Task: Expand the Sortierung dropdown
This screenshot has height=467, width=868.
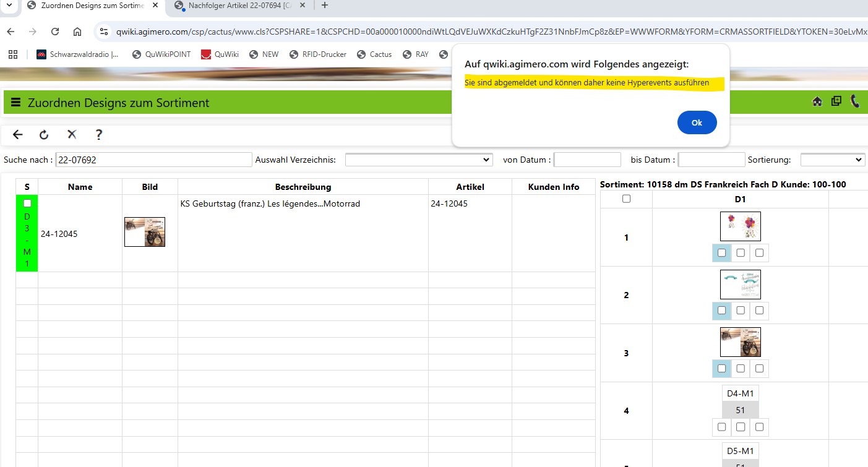Action: [832, 160]
